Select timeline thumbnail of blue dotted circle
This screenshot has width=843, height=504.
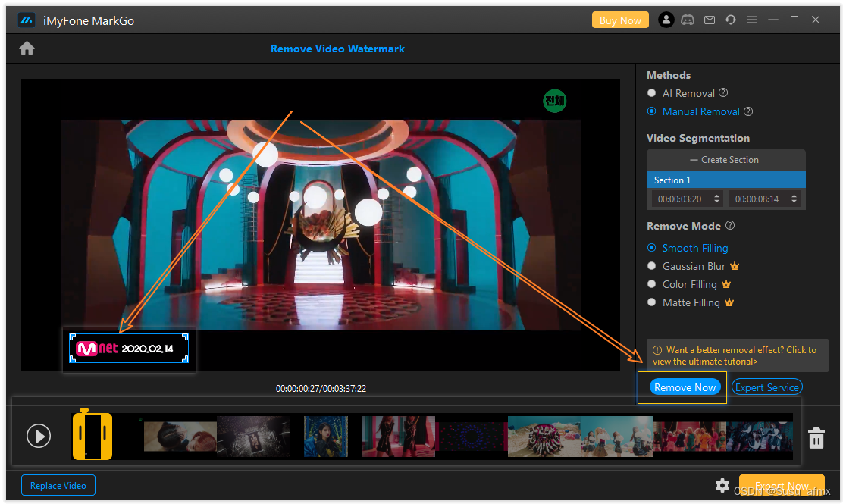[x=471, y=437]
